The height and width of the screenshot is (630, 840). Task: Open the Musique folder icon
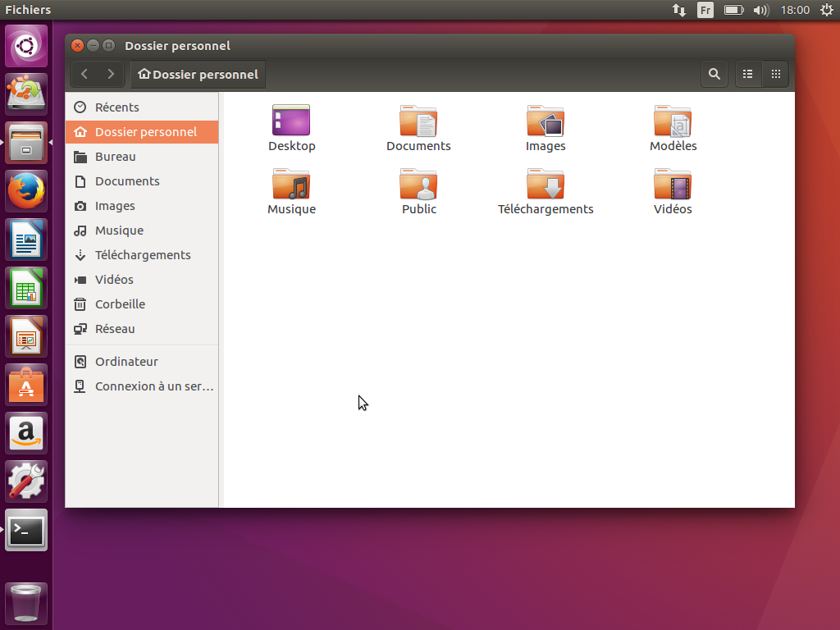point(291,185)
